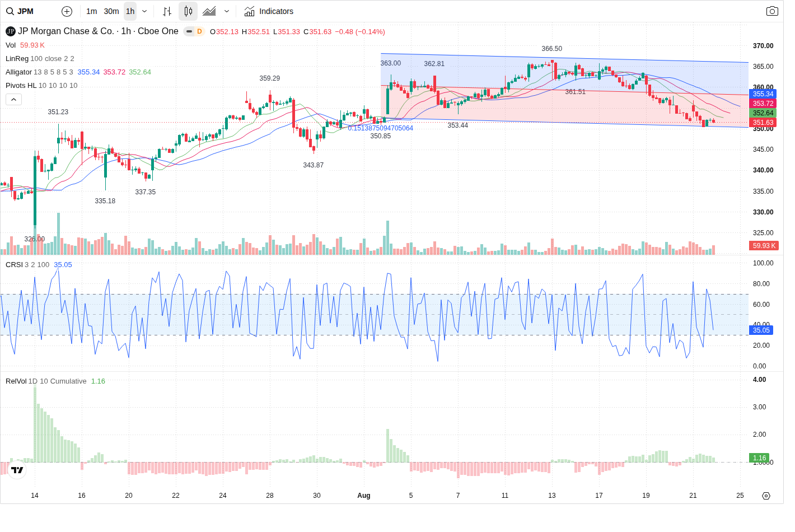Viewport: 795px width, 532px height.
Task: Click the 350.85 pivot low label
Action: [380, 136]
